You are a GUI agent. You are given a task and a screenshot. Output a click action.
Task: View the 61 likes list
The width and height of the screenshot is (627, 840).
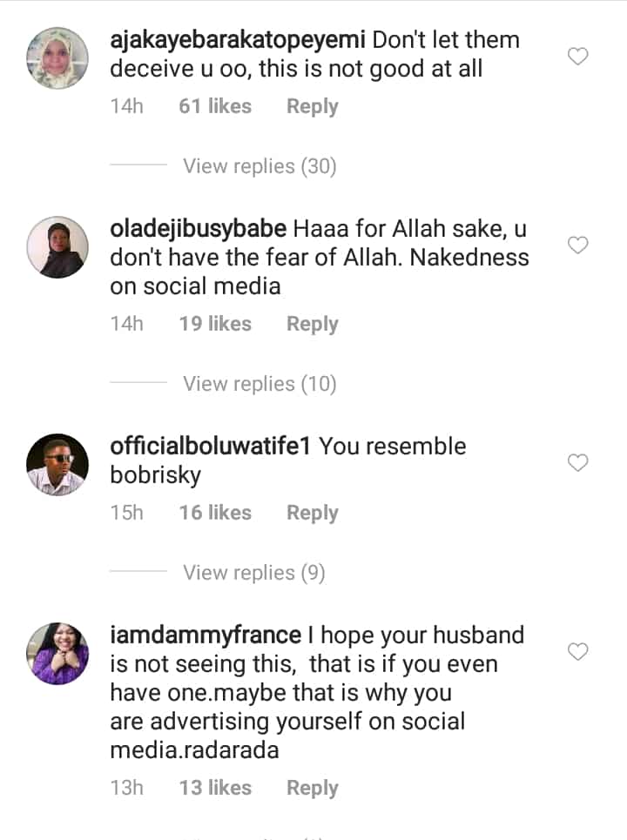(214, 106)
